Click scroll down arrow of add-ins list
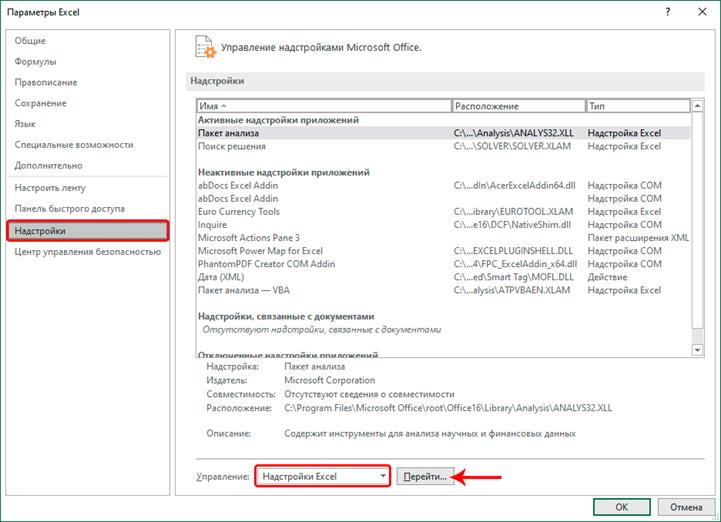 point(697,350)
